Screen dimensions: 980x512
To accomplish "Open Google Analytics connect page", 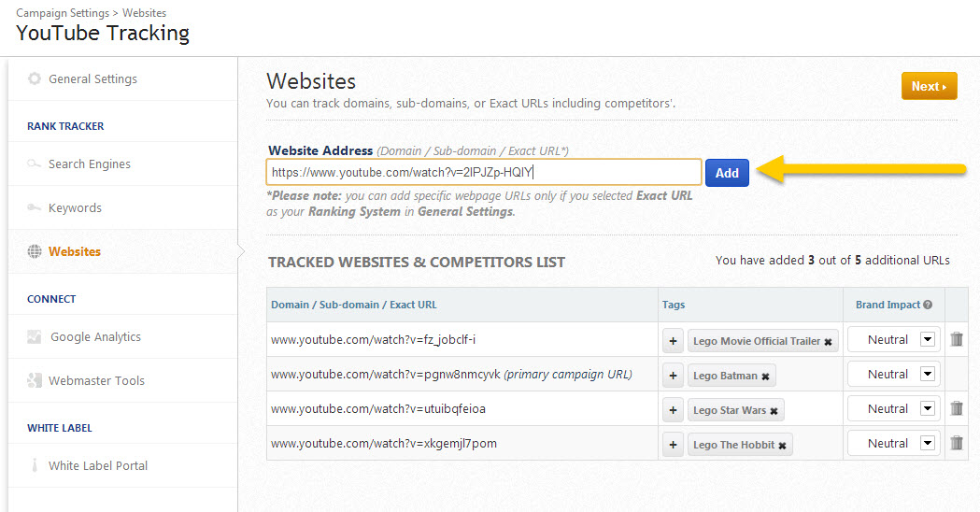I will [x=95, y=337].
